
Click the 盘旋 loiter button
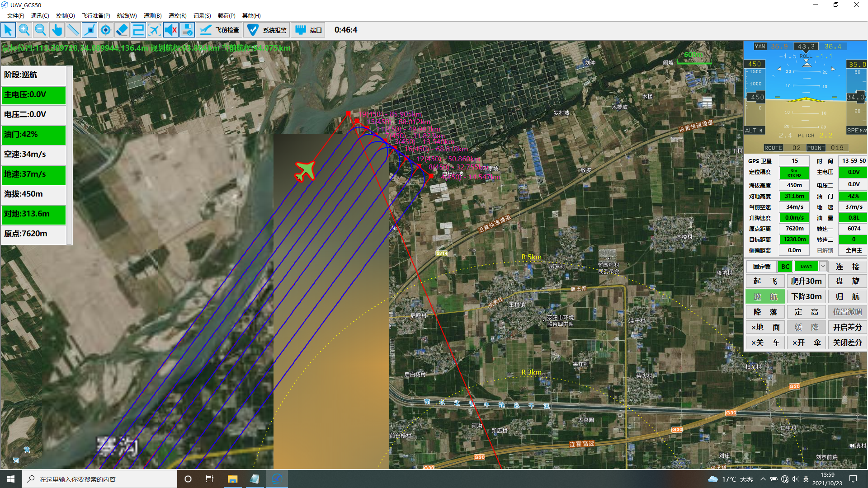847,281
